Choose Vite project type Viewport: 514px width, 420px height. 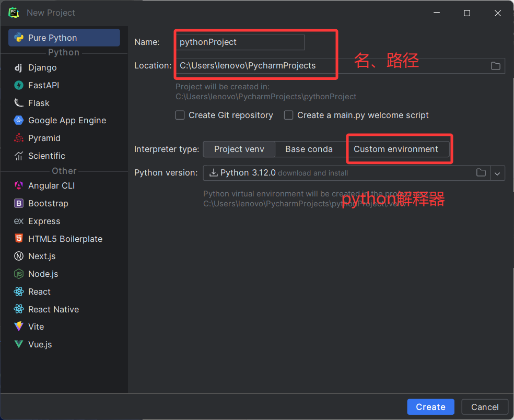pyautogui.click(x=64, y=326)
